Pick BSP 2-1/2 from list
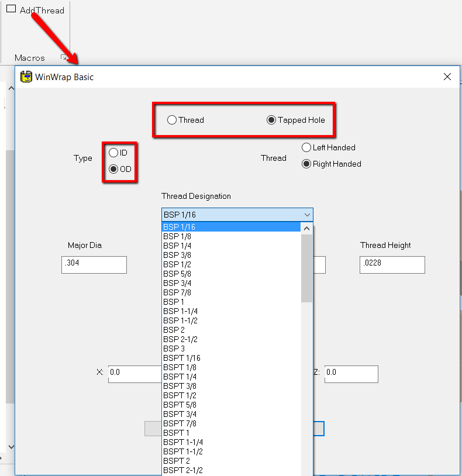The image size is (462, 476). [232, 339]
